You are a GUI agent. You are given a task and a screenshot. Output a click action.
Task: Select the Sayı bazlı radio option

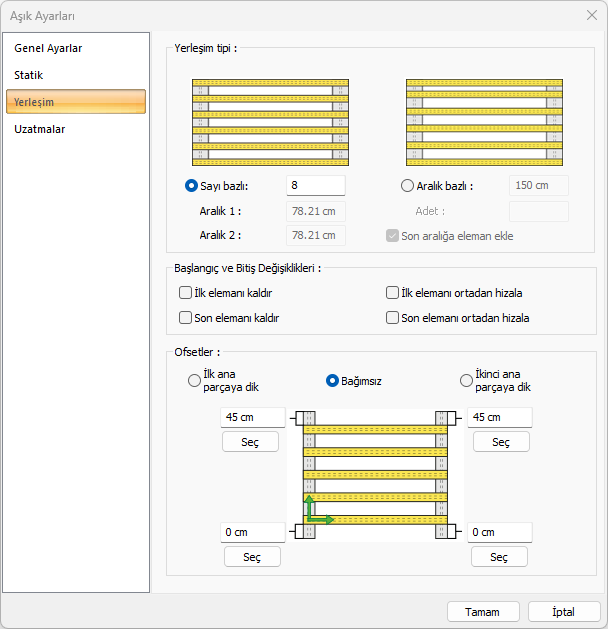(x=191, y=185)
